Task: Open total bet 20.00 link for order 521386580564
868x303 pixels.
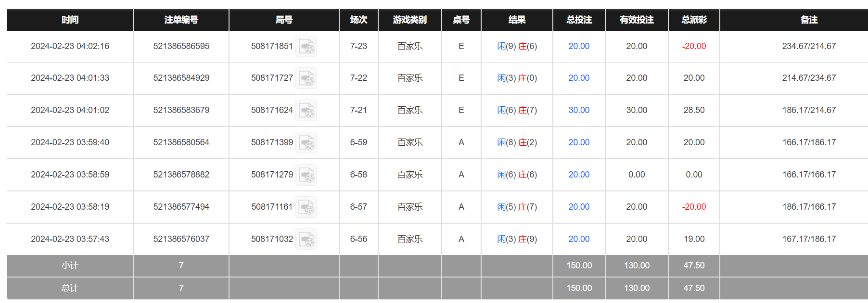Action: point(579,142)
